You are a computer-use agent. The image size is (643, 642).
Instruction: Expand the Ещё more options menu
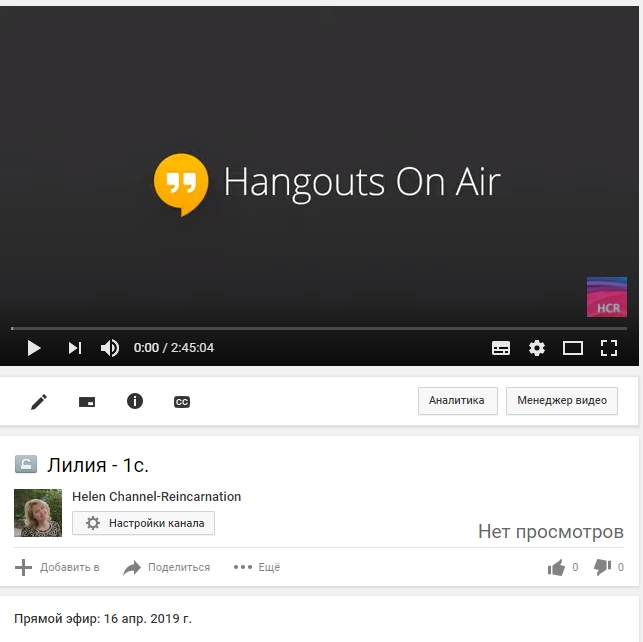(x=257, y=568)
